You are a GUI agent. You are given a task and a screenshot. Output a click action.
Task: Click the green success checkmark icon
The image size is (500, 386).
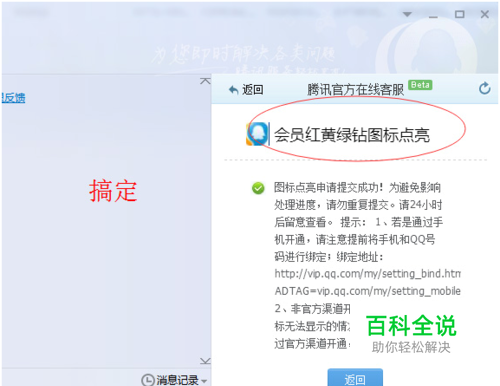click(x=258, y=188)
